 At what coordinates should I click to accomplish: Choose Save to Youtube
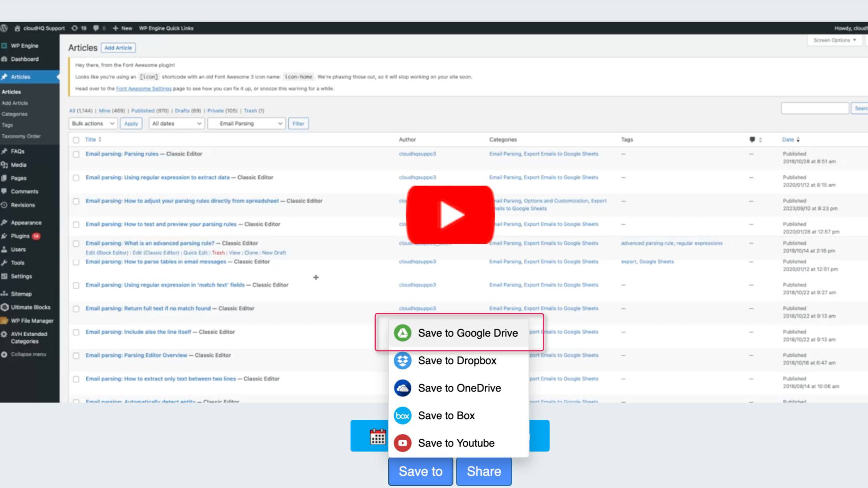tap(459, 443)
